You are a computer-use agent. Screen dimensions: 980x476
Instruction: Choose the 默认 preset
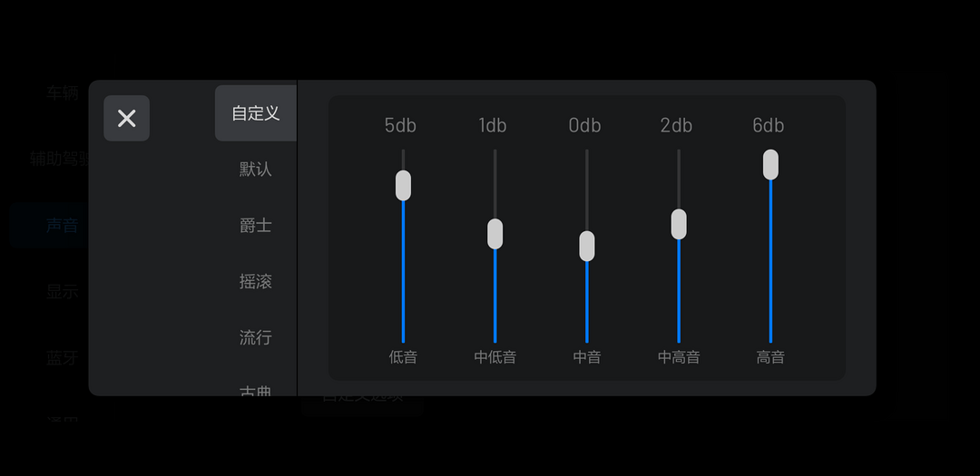(256, 170)
